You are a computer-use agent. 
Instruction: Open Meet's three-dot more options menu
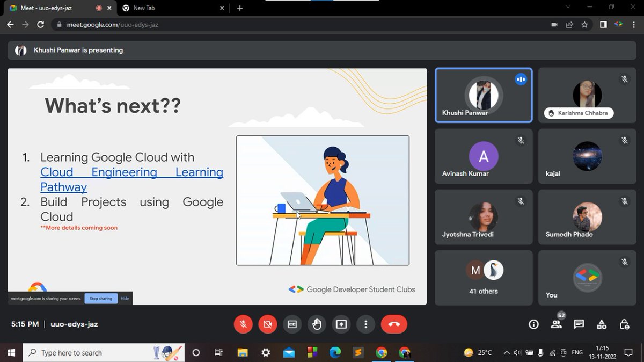coord(365,324)
